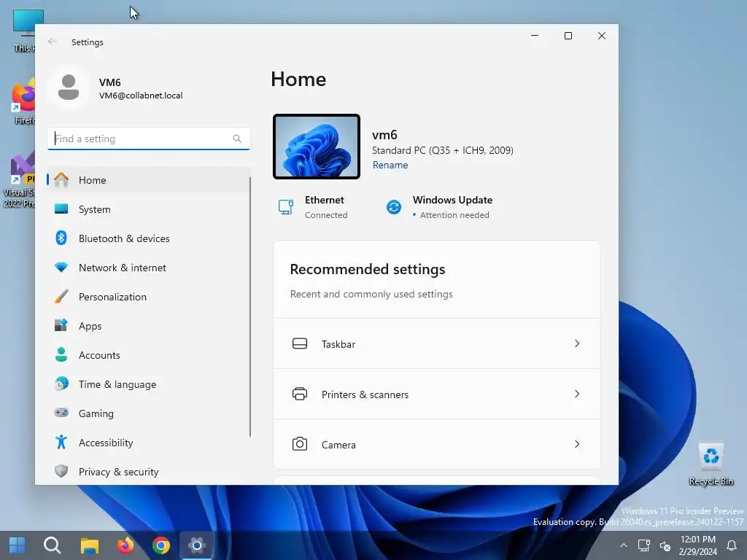Screen dimensions: 747x560
Task: Click the Ethernet monitor icon
Action: [x=286, y=207]
